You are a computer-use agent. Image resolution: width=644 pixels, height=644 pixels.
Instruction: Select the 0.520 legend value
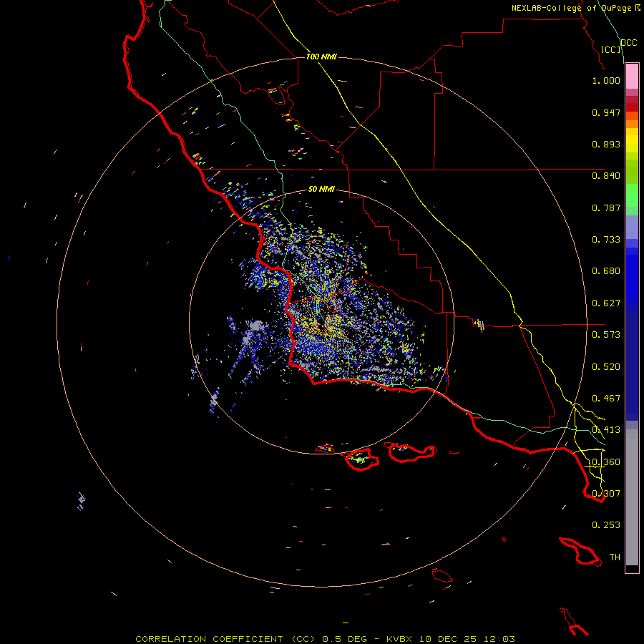606,367
